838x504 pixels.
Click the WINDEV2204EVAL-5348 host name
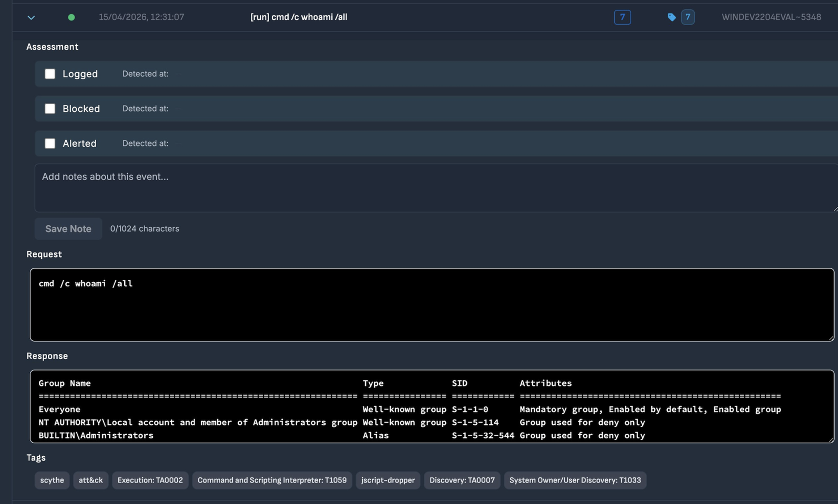click(771, 17)
